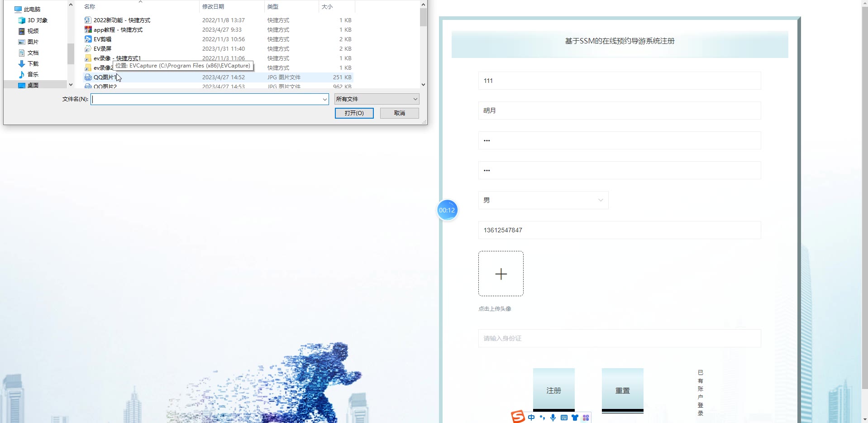Open Sogou toolbox grid icon
Viewport: 868px width, 423px height.
pos(586,418)
